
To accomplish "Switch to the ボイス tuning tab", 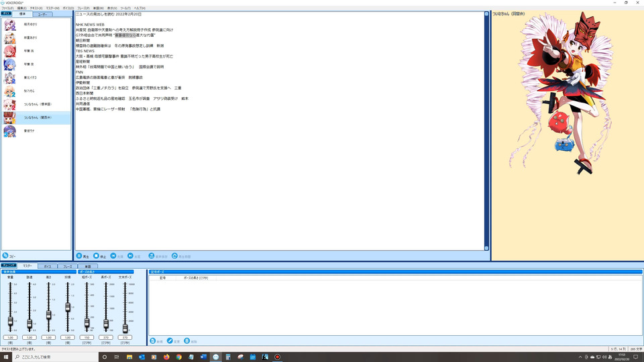I will tap(48, 266).
